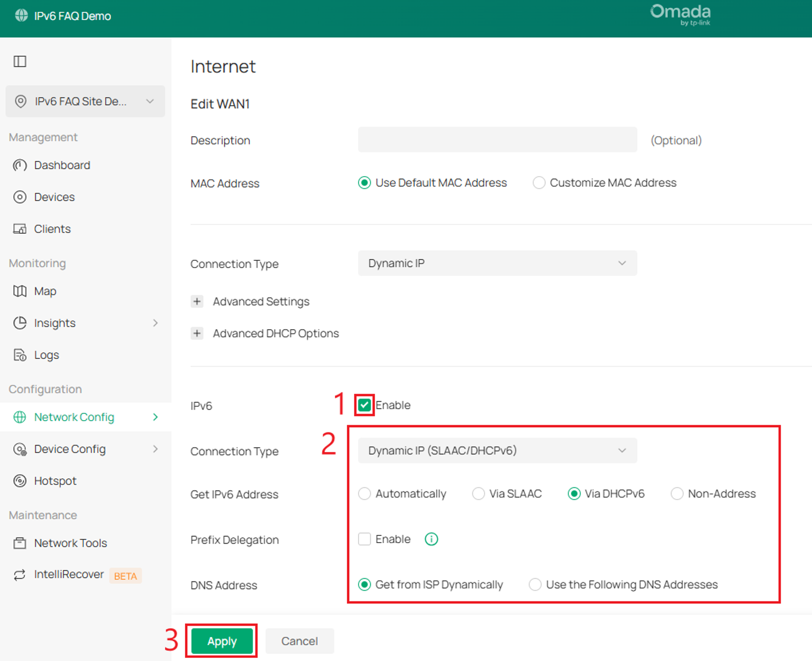Click into the Description input field
The image size is (812, 661).
coord(497,140)
